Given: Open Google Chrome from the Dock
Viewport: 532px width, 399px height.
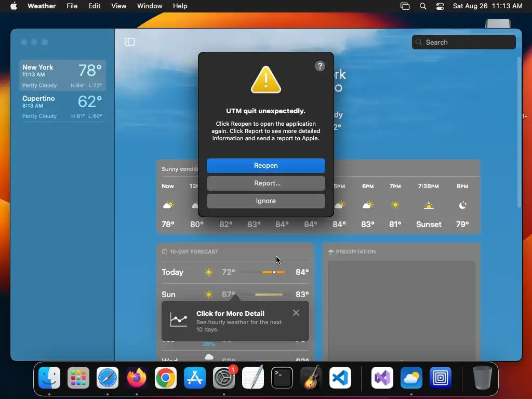Looking at the screenshot, I should 166,378.
